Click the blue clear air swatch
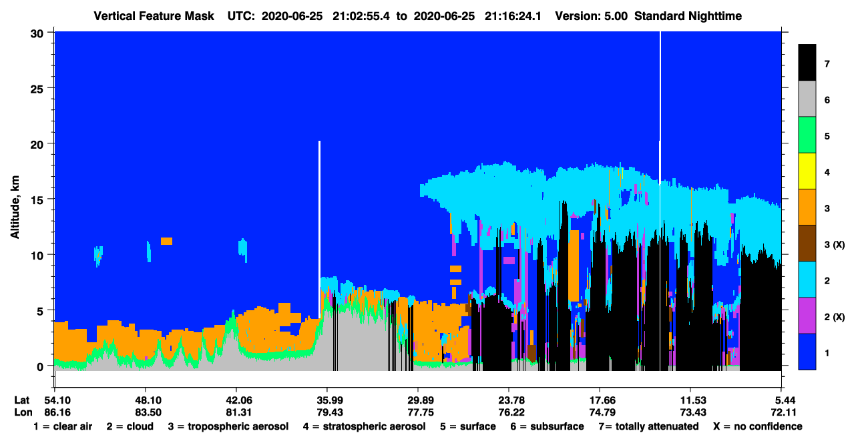 pyautogui.click(x=807, y=352)
